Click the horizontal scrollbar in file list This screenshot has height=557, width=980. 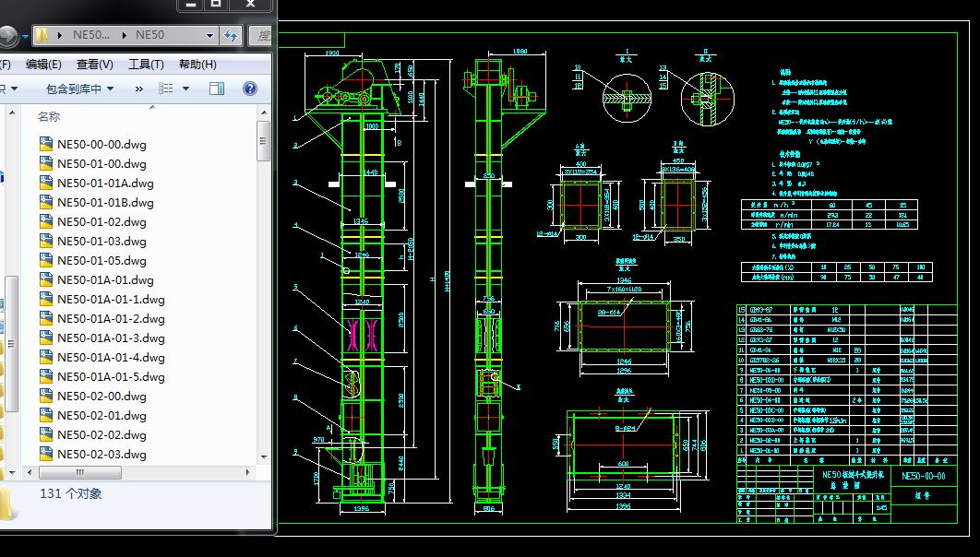pyautogui.click(x=78, y=472)
